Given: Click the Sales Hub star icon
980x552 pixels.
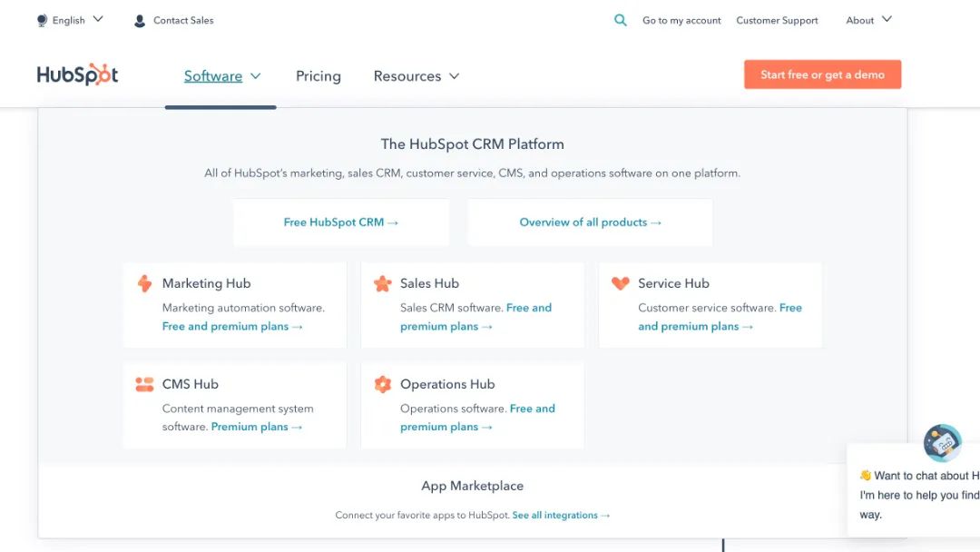Looking at the screenshot, I should click(x=383, y=283).
